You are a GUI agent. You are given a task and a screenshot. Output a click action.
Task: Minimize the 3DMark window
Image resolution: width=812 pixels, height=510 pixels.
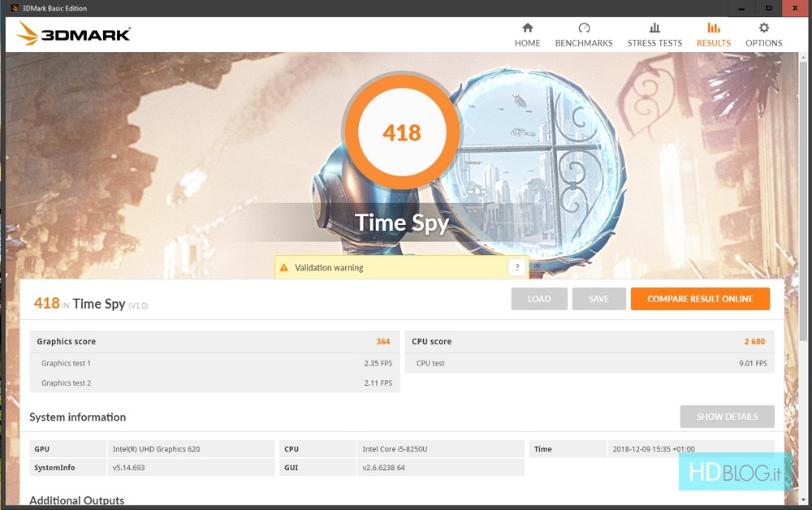pos(741,8)
